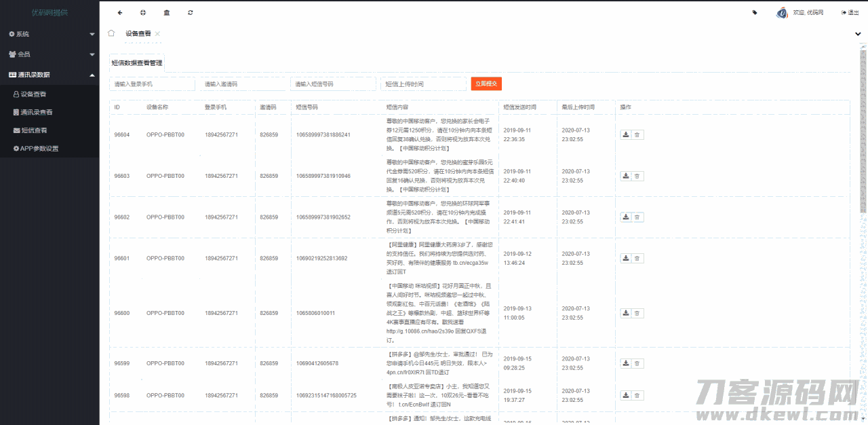This screenshot has height=425, width=868.
Task: Click the tag icon near user avatar
Action: coord(755,12)
